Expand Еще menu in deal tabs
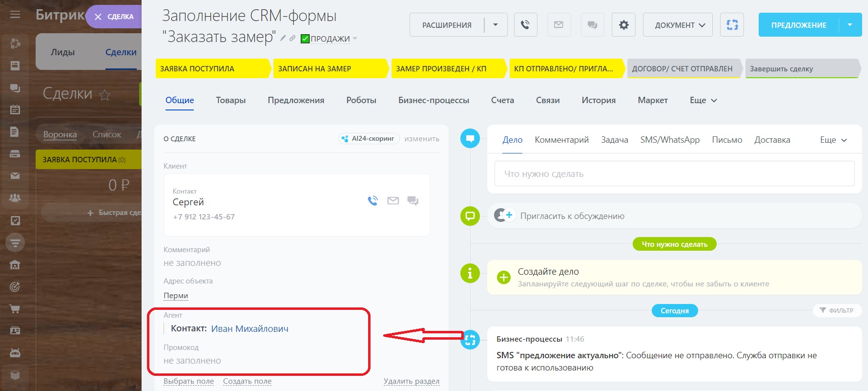 coord(703,100)
